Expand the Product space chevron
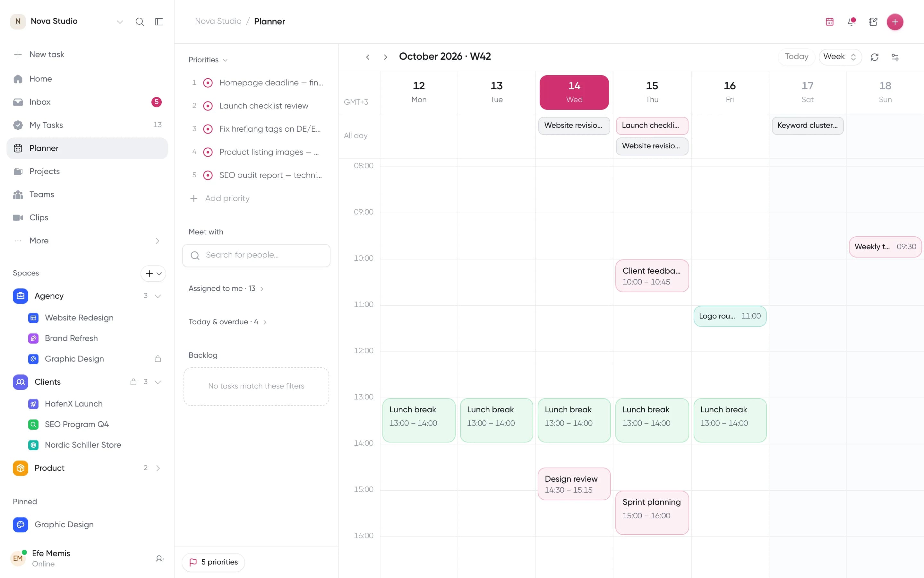This screenshot has height=578, width=924. point(158,468)
